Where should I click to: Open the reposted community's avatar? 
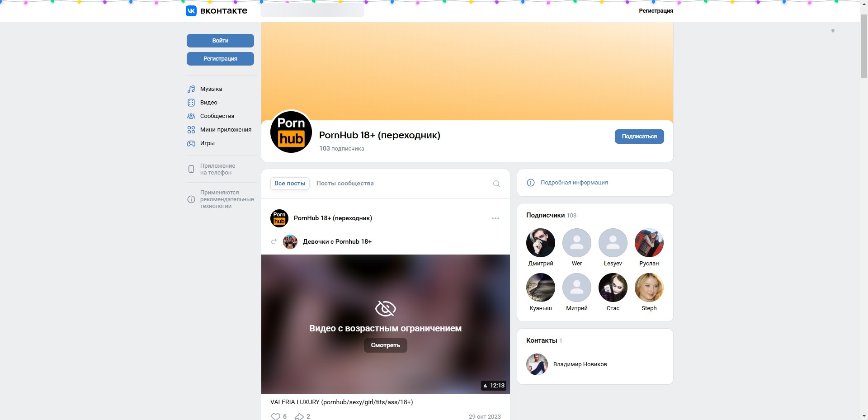[290, 242]
